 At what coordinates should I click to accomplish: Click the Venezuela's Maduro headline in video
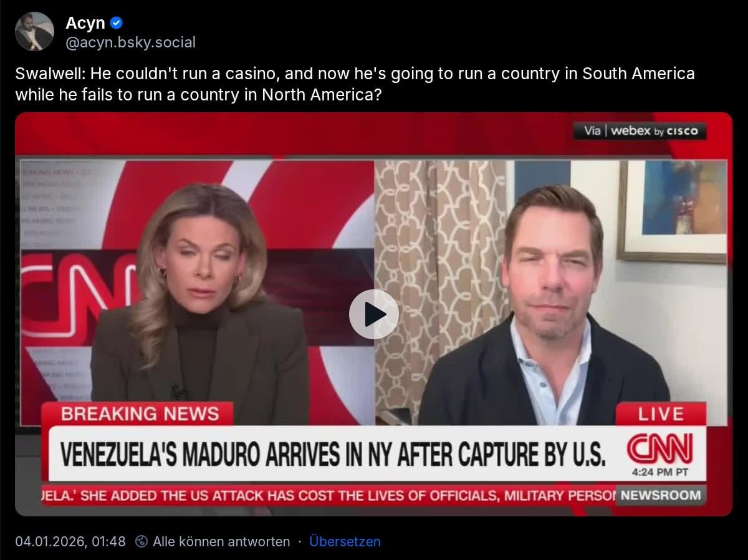333,455
